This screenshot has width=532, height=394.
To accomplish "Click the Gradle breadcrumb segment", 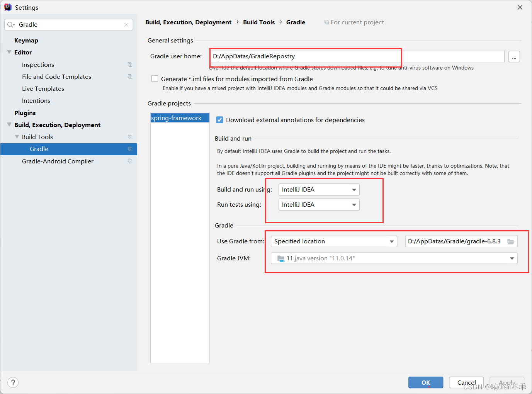I will pos(296,22).
